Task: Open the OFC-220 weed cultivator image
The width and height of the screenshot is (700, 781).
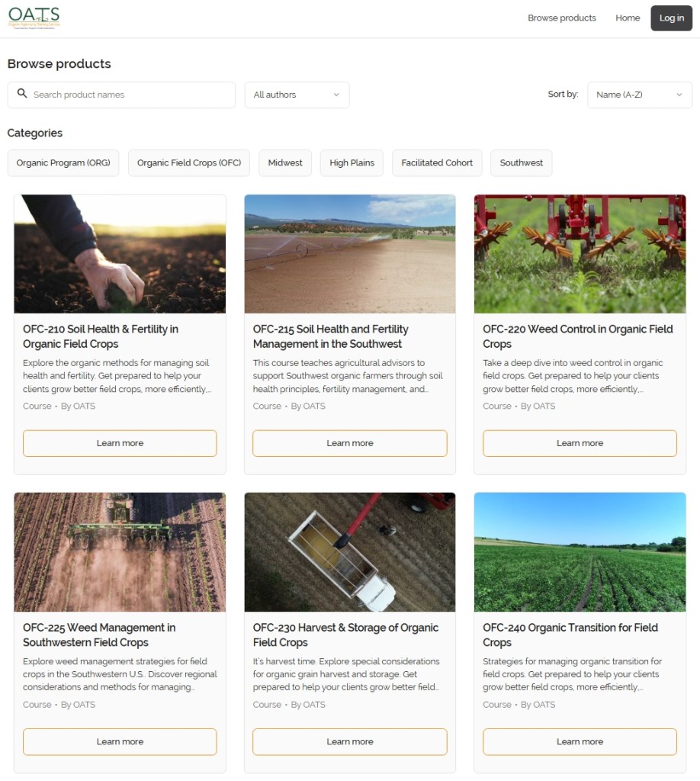Action: point(580,254)
